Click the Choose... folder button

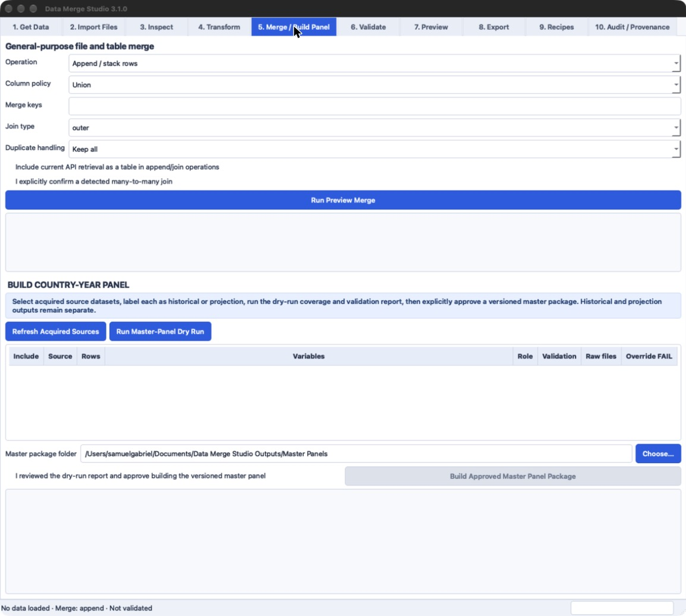coord(658,454)
